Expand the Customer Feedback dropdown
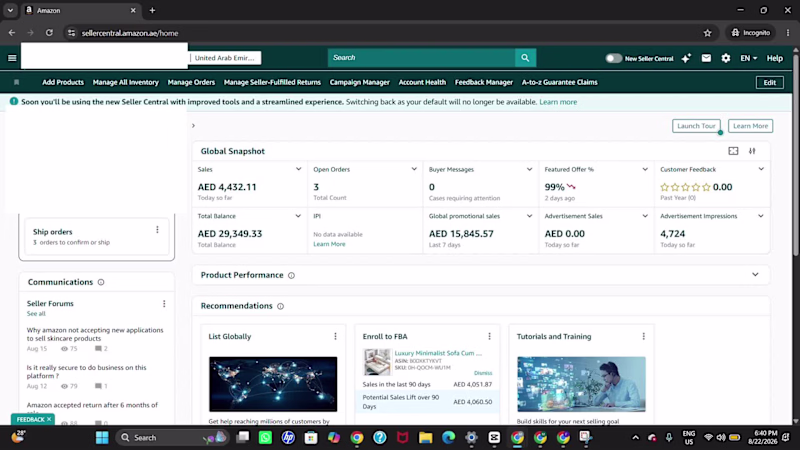Viewport: 800px width, 450px height. tap(761, 169)
